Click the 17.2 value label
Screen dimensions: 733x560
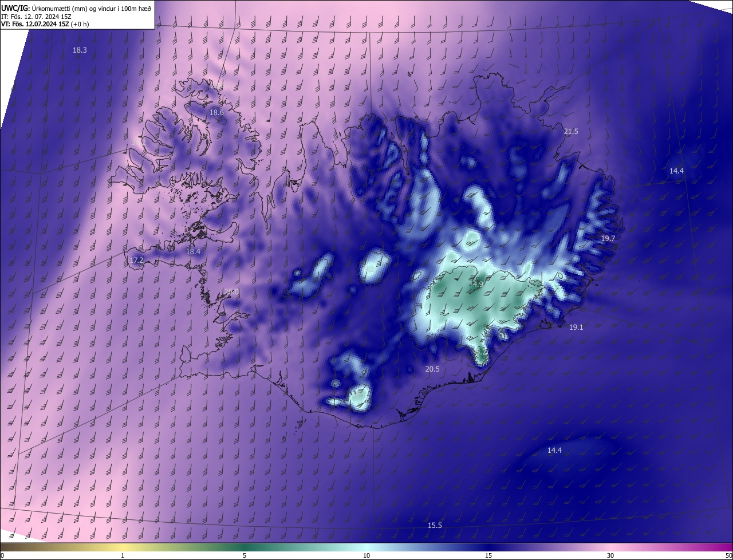(x=136, y=260)
